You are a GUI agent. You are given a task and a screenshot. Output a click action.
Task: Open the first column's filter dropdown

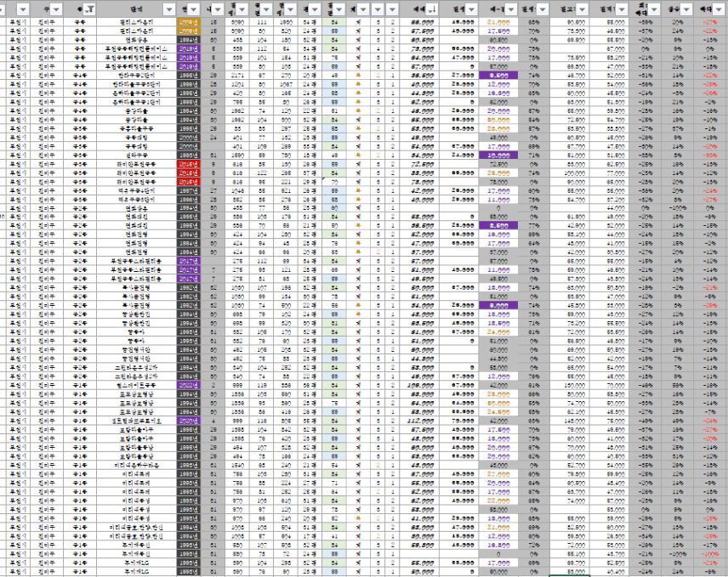click(24, 7)
